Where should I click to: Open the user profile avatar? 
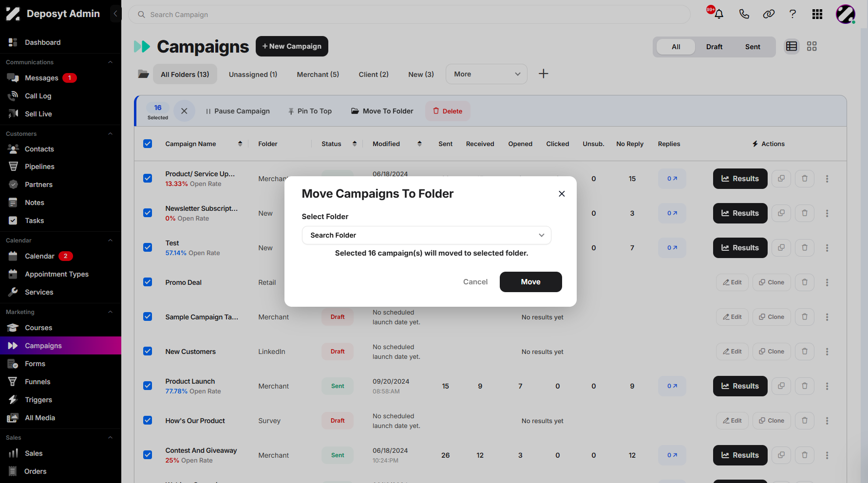846,14
